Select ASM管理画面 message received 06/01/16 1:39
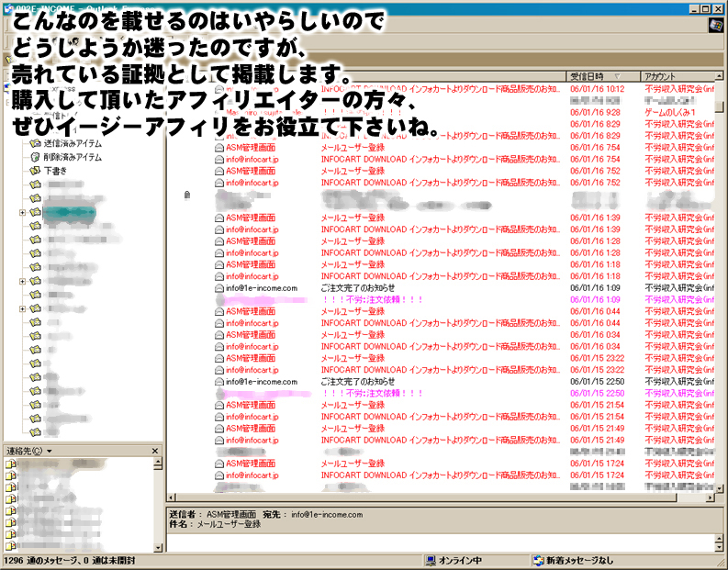 [464, 218]
